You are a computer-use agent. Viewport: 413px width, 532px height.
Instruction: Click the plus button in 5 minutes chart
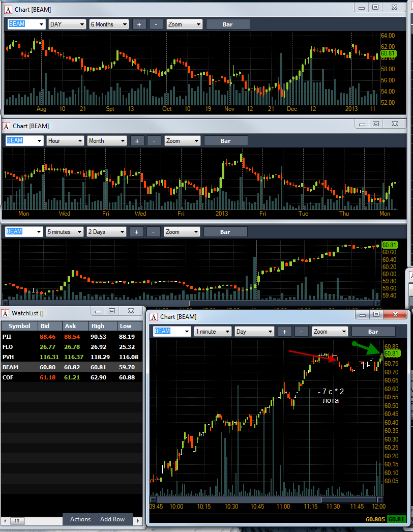[x=136, y=232]
